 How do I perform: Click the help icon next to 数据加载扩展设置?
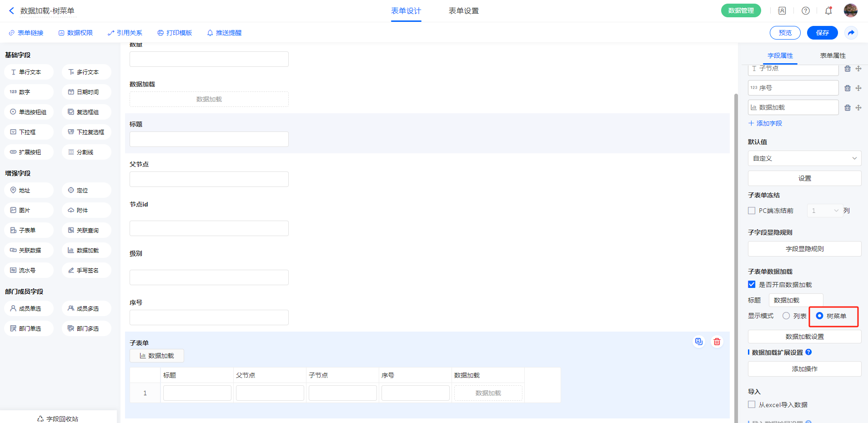[808, 352]
